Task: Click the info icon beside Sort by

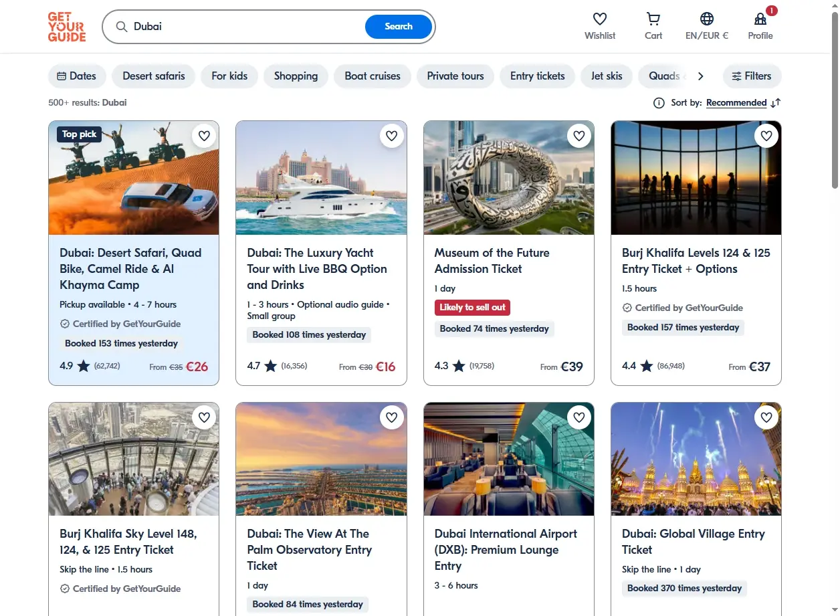Action: [x=659, y=103]
